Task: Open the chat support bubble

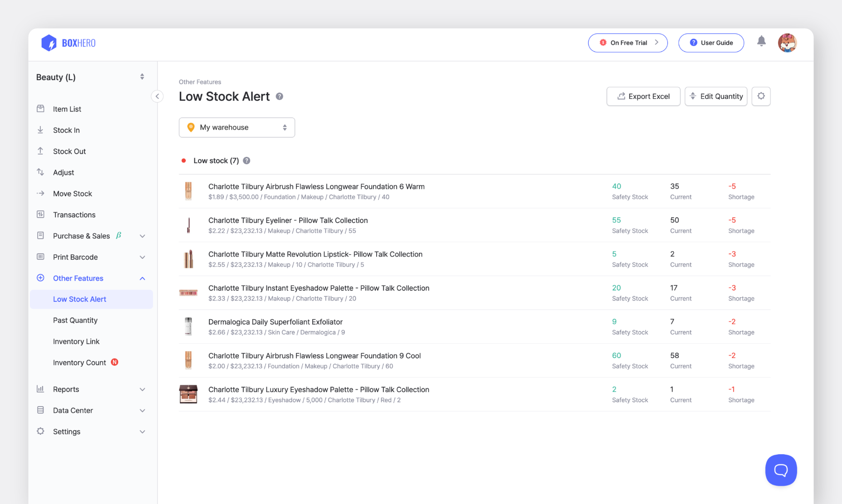Action: pos(780,470)
